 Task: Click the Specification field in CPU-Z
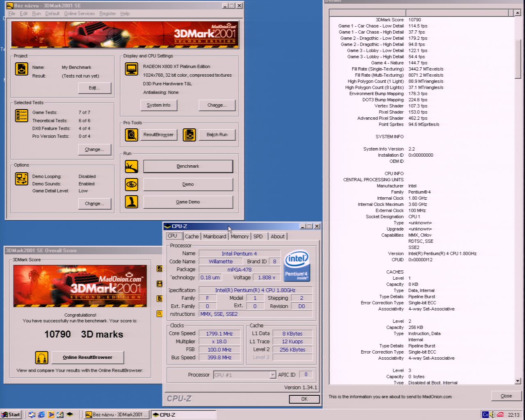(255, 290)
